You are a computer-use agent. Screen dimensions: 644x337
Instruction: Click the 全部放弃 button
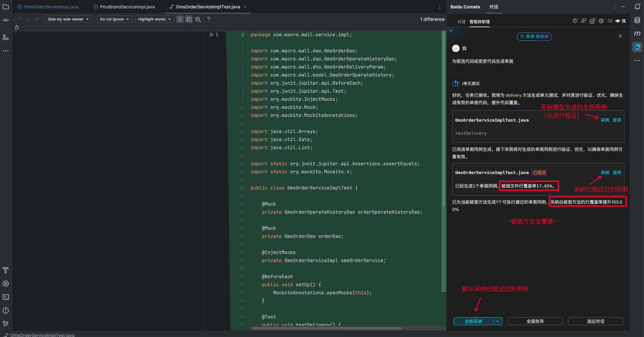tap(535, 321)
